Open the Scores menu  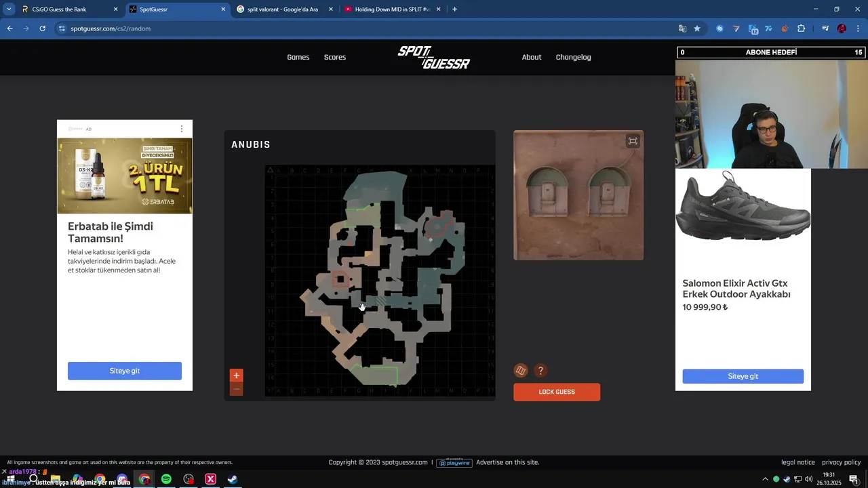pyautogui.click(x=335, y=57)
